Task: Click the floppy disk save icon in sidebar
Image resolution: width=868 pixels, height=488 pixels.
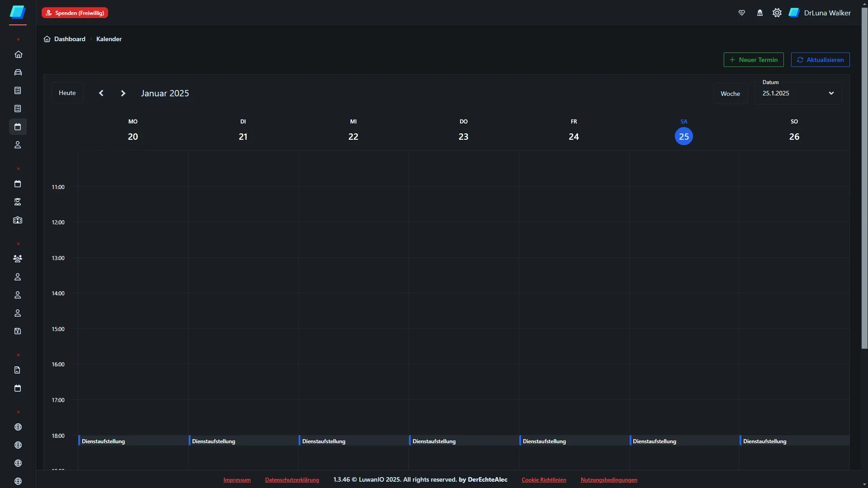Action: [18, 331]
